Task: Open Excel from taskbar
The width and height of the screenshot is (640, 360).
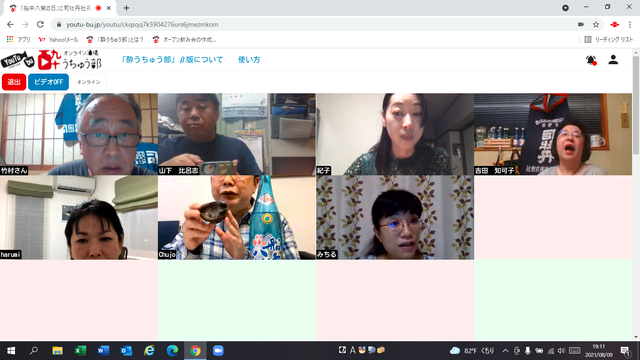Action: [x=80, y=351]
